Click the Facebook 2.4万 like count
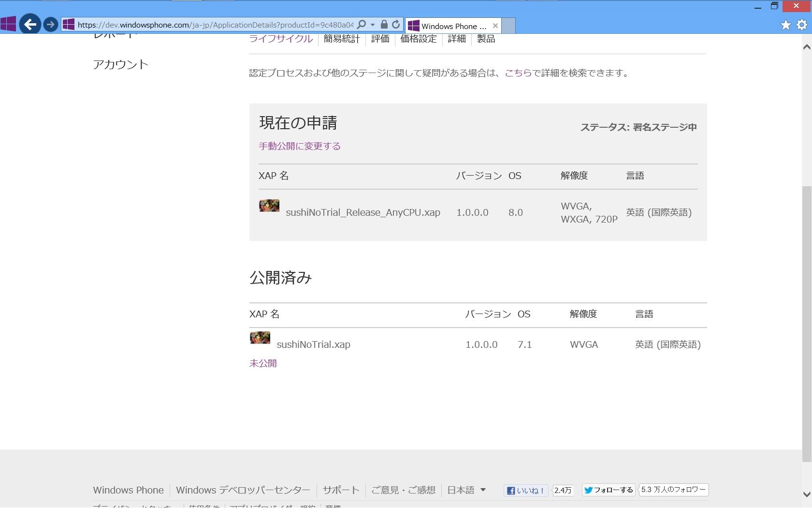Viewport: 812px width, 508px height. coord(563,491)
